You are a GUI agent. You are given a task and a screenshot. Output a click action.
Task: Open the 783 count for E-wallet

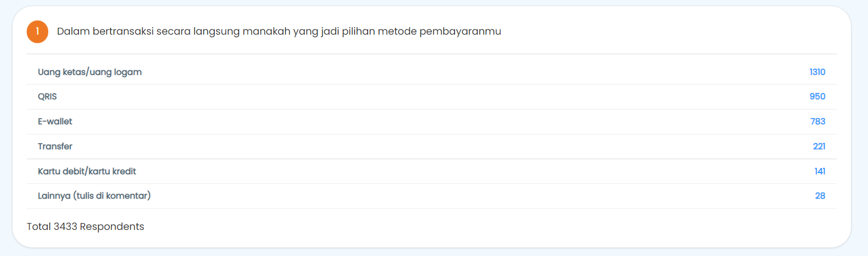click(x=818, y=121)
